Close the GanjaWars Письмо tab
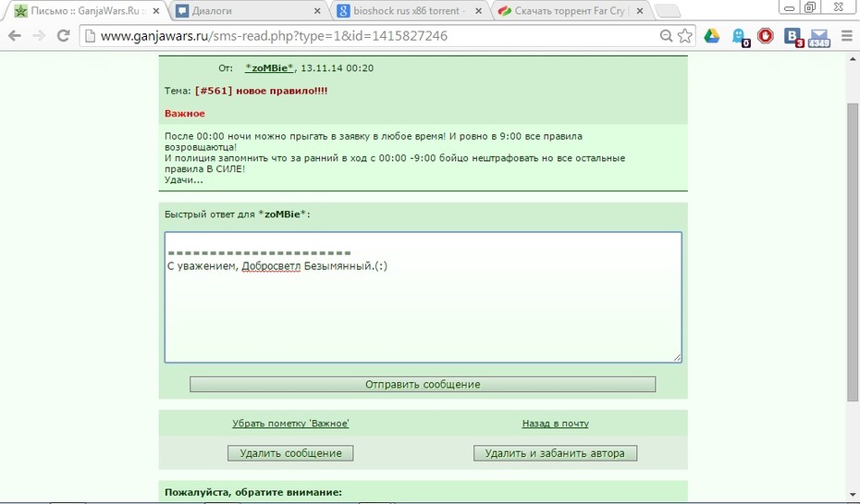The width and height of the screenshot is (860, 504). point(155,11)
